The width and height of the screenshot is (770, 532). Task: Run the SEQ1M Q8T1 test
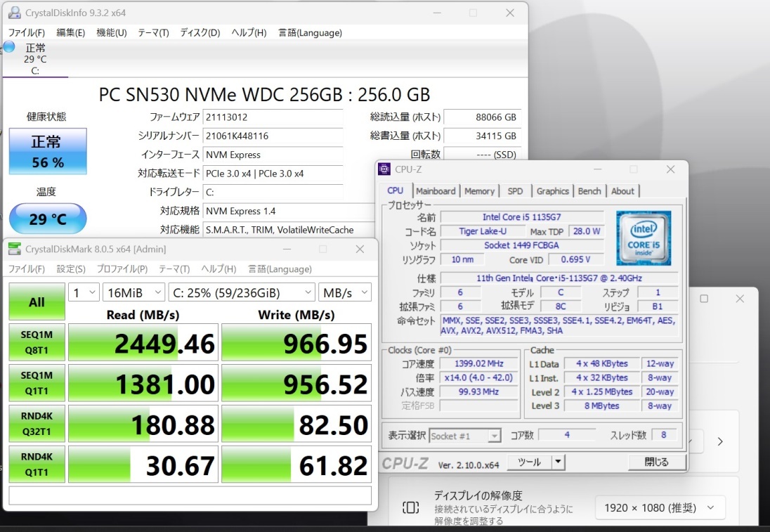coord(37,342)
